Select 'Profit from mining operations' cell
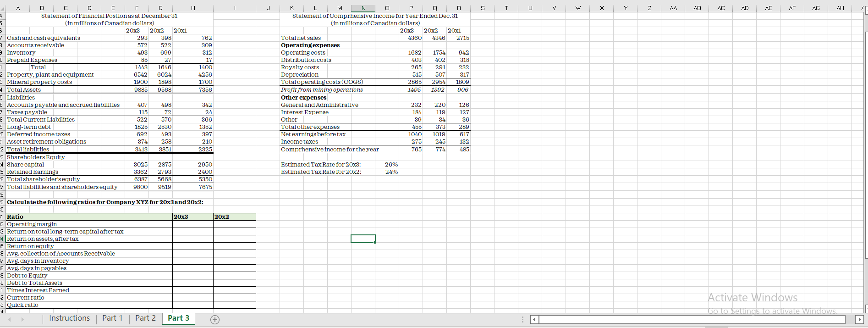The width and height of the screenshot is (868, 328). pos(322,90)
